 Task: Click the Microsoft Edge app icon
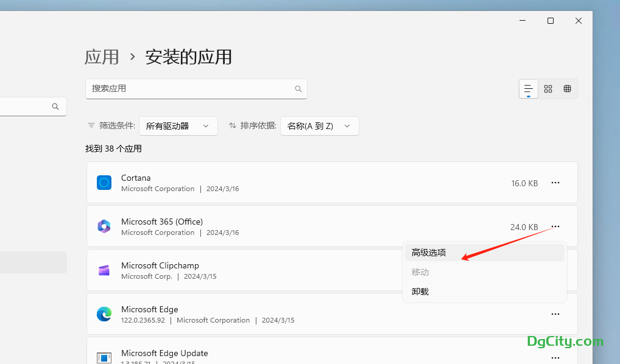pyautogui.click(x=104, y=314)
